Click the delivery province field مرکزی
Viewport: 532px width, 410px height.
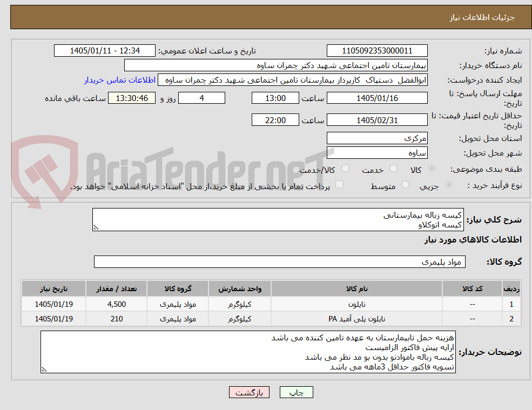point(377,138)
